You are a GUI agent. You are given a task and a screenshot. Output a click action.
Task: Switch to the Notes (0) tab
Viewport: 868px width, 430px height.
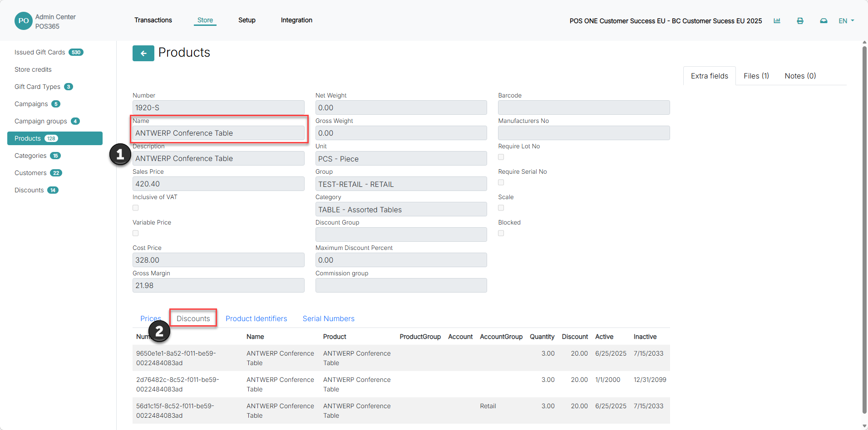click(800, 76)
